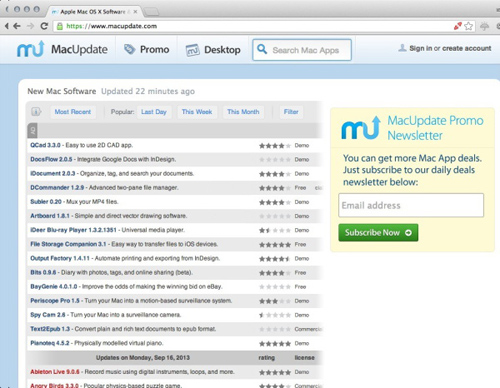Open a new browser tab
This screenshot has height=388, width=500.
pyautogui.click(x=152, y=12)
